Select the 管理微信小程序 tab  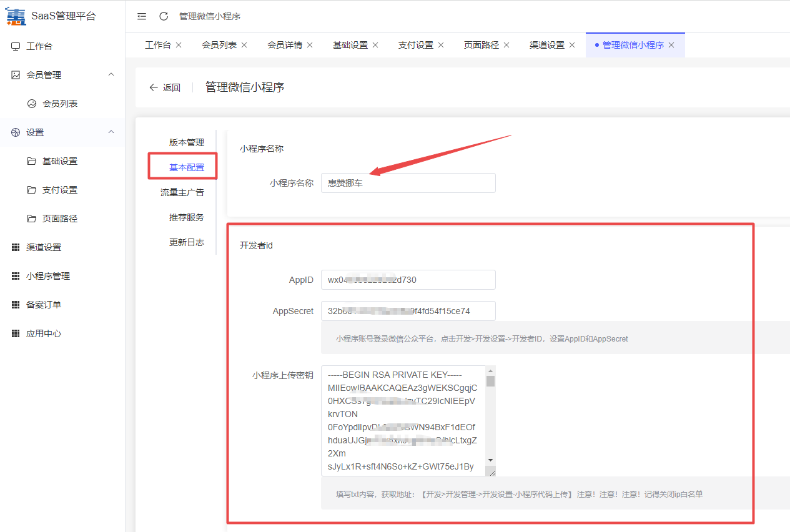pyautogui.click(x=635, y=45)
